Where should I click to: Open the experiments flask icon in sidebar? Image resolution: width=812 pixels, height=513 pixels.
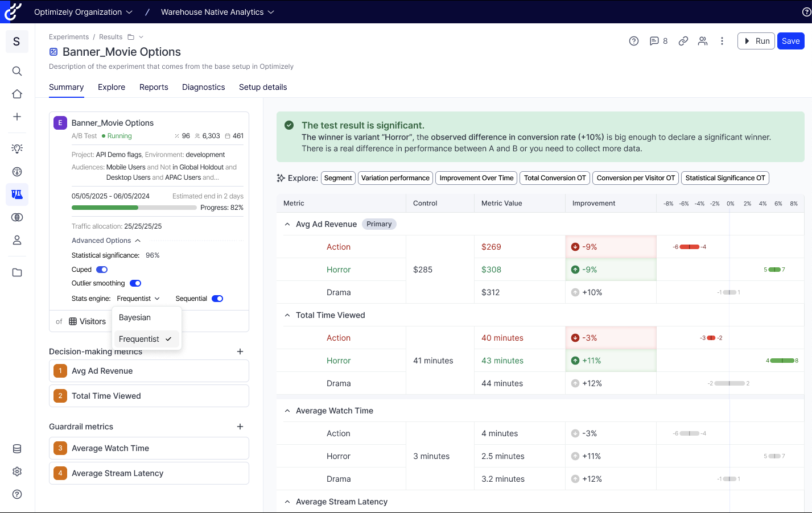(17, 195)
